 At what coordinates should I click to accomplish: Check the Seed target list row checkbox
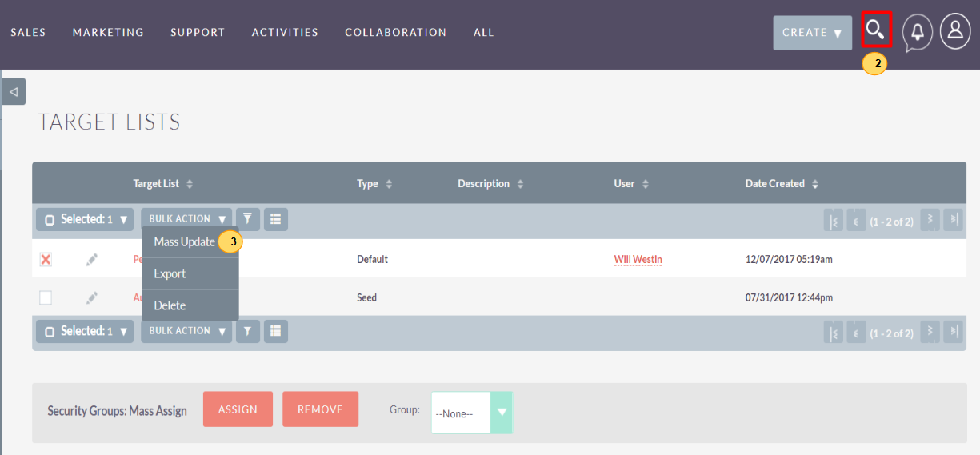(46, 297)
